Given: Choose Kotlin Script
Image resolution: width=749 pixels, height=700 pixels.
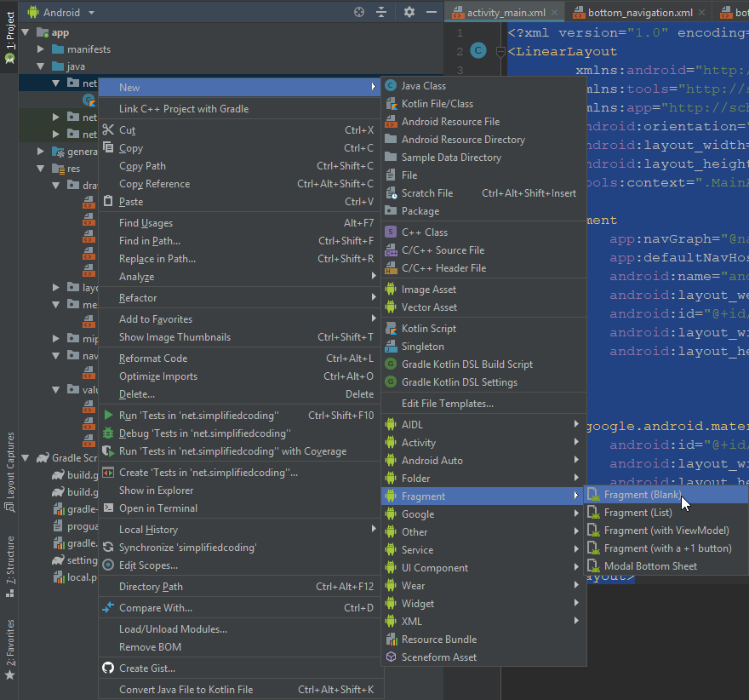Looking at the screenshot, I should point(484,329).
